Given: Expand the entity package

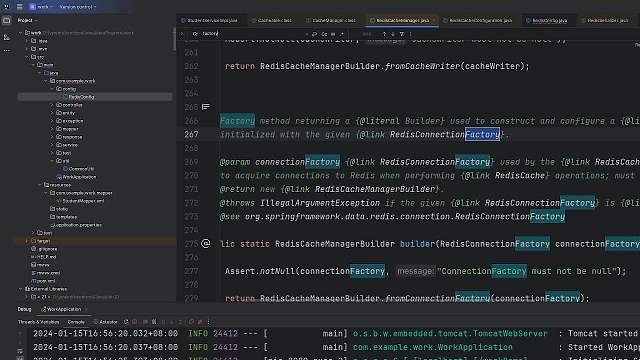Looking at the screenshot, I should (x=52, y=113).
